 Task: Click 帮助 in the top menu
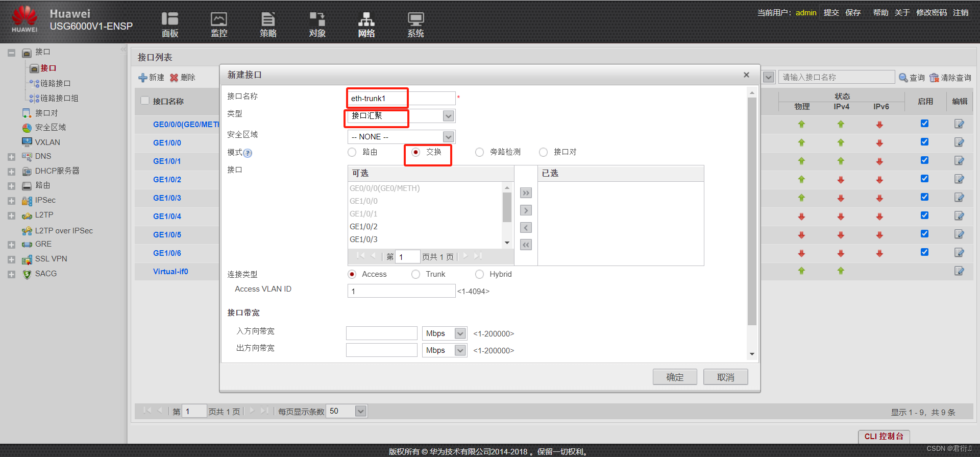[880, 13]
